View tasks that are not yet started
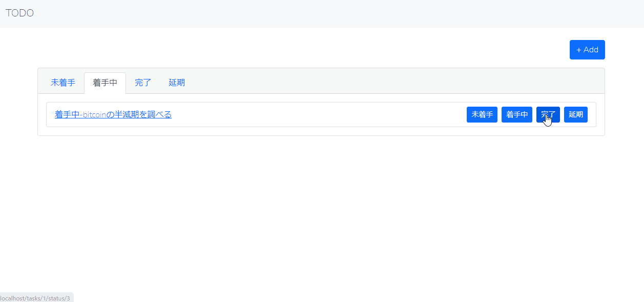 (63, 83)
